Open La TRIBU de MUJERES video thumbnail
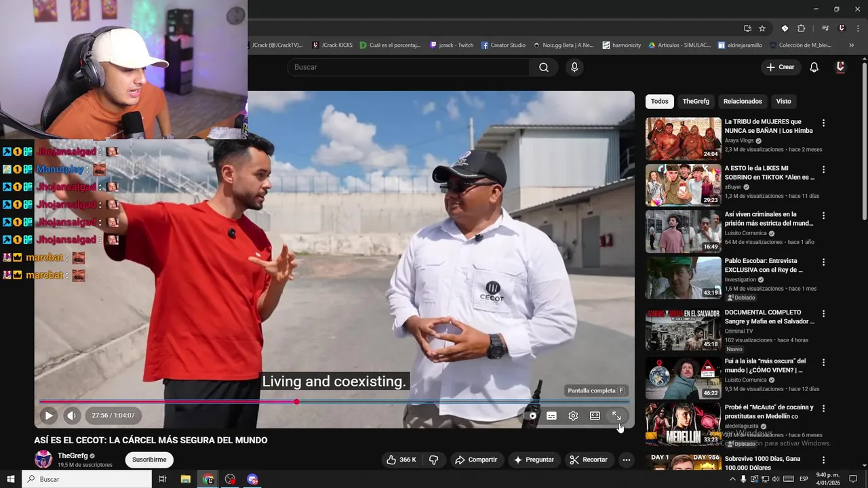The image size is (868, 488). (x=683, y=139)
